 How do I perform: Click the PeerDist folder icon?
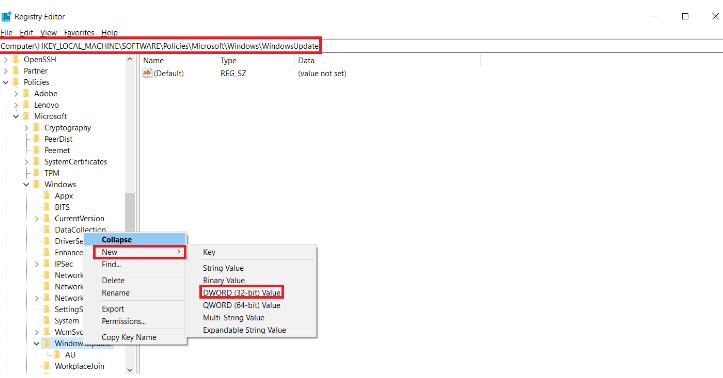(37, 139)
